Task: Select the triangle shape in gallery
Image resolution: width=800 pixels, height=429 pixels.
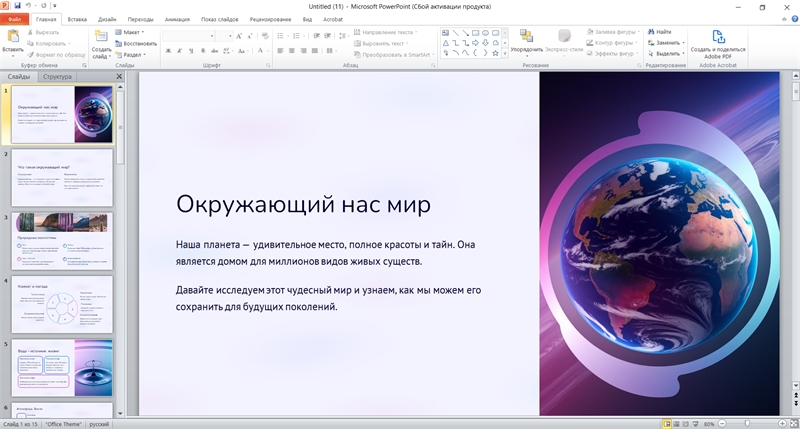Action: (x=445, y=43)
